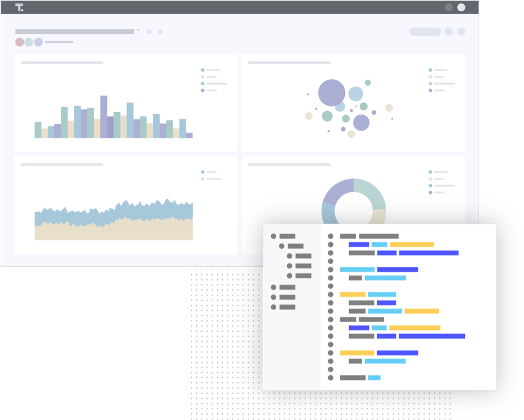Click the second small dot after the title dropdown
Image resolution: width=524 pixels, height=420 pixels.
tap(161, 32)
